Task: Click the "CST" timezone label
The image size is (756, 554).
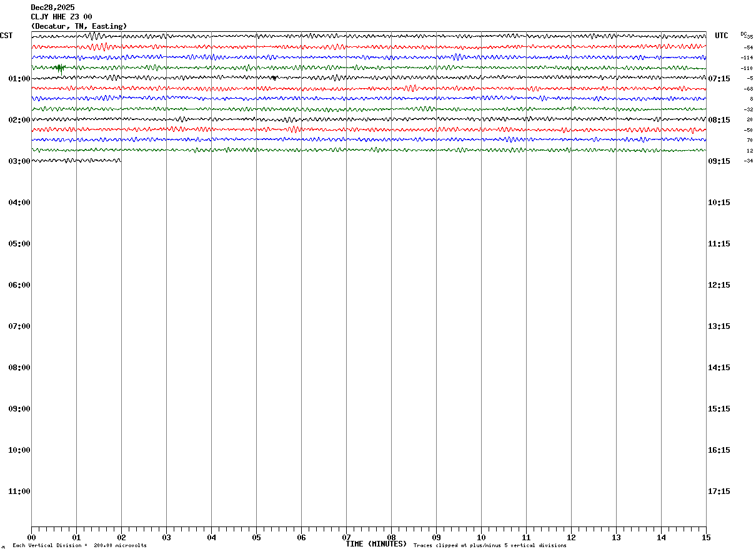Action: point(6,36)
